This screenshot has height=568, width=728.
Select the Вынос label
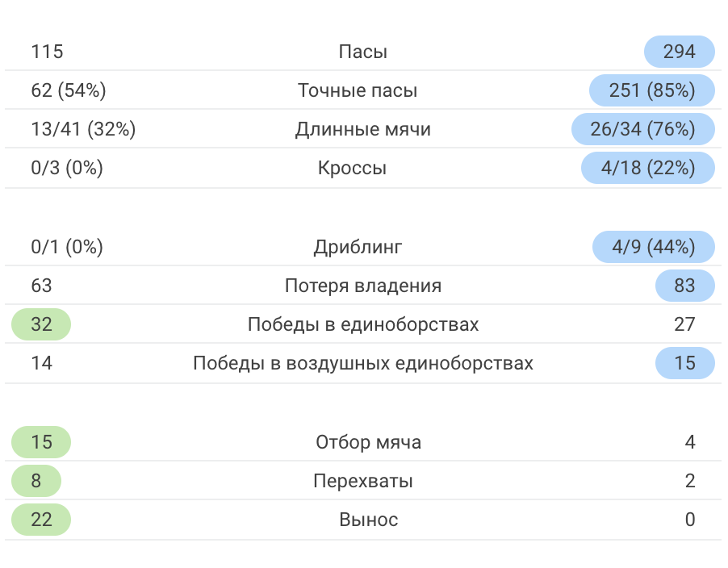click(x=369, y=520)
